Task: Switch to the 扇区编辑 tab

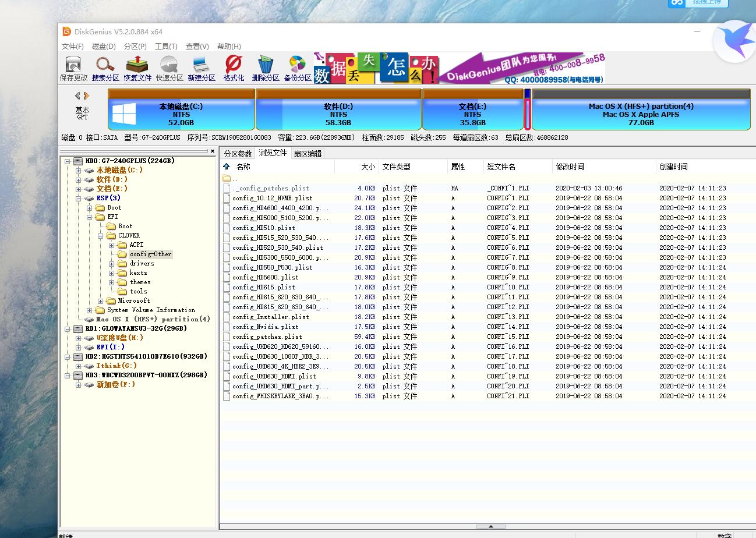Action: pyautogui.click(x=308, y=154)
